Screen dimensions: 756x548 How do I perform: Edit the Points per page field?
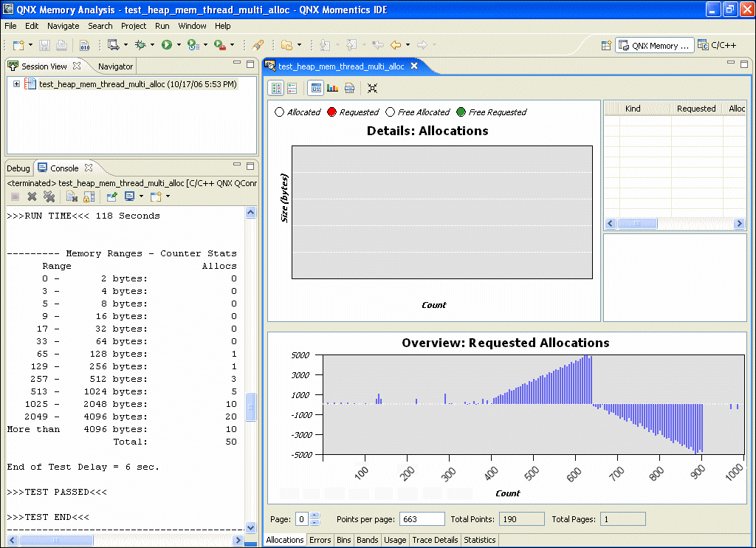(422, 518)
